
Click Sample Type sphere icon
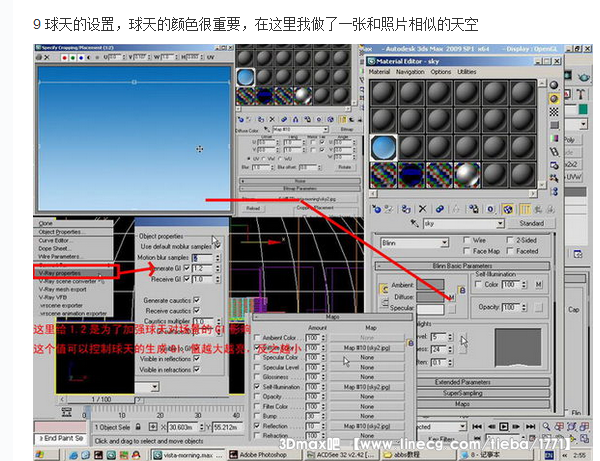(554, 85)
